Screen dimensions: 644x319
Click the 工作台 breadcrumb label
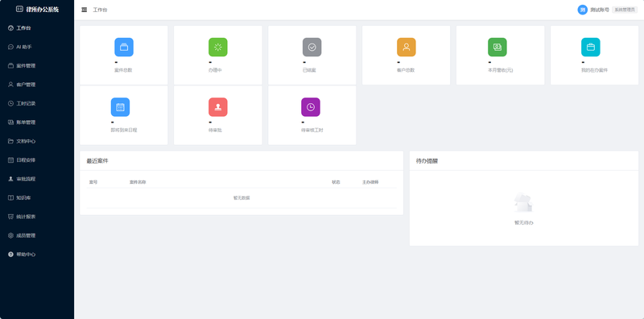(x=100, y=10)
